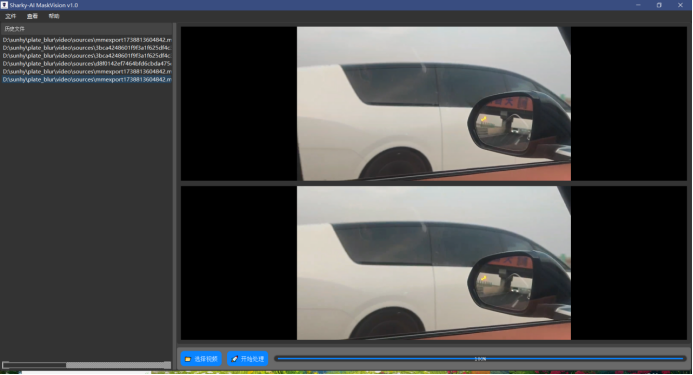Click the upper original video preview
The width and height of the screenshot is (693, 375).
click(434, 103)
